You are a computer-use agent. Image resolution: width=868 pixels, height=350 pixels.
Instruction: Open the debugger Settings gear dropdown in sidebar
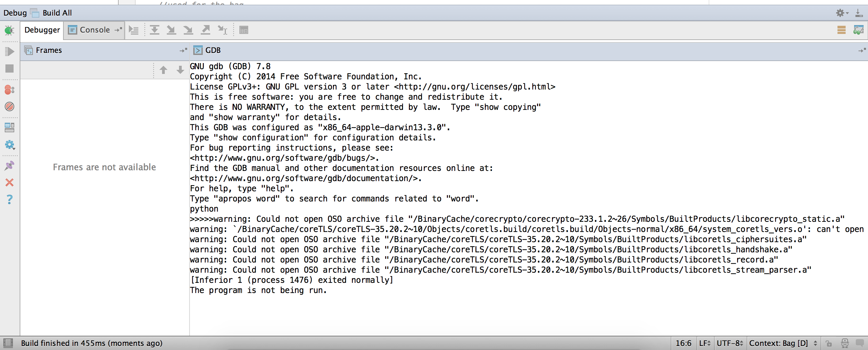9,145
